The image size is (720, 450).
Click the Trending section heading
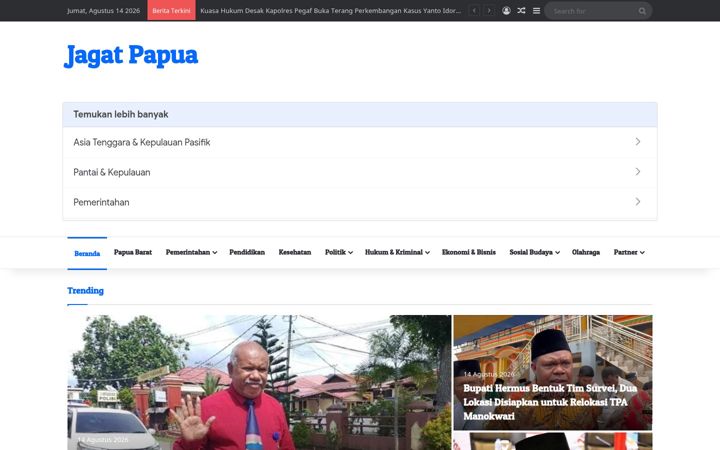point(85,291)
